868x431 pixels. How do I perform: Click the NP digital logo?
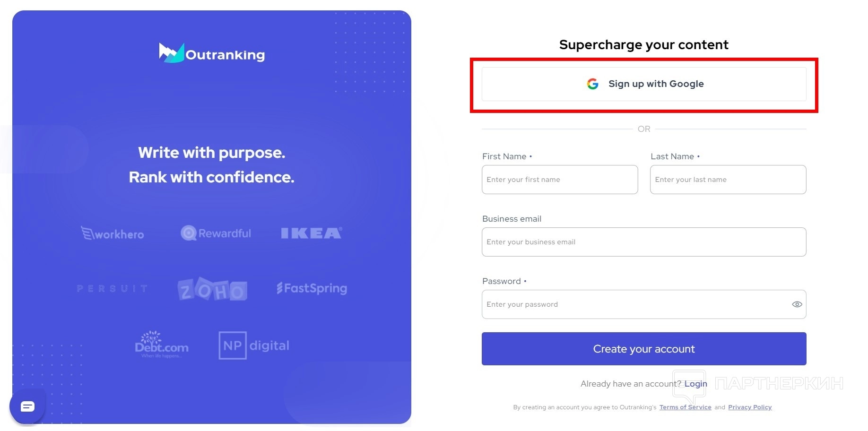point(254,345)
